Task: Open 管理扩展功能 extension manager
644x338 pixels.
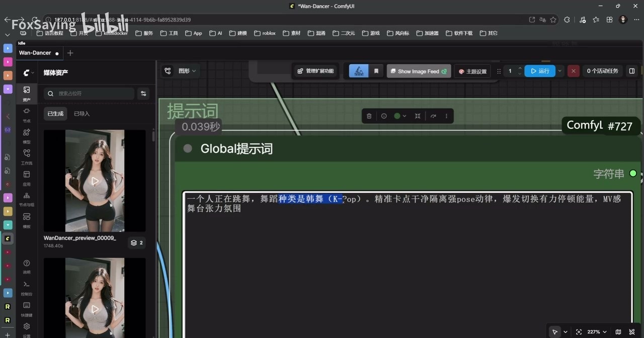Action: [x=315, y=71]
